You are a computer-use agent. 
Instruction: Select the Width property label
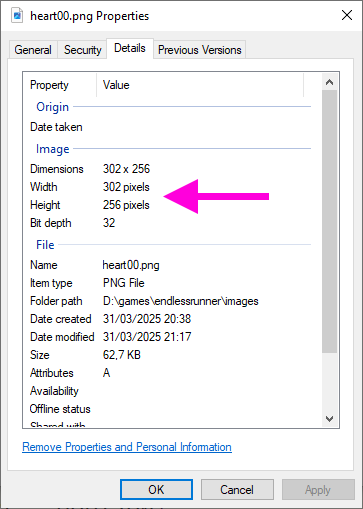coord(44,187)
